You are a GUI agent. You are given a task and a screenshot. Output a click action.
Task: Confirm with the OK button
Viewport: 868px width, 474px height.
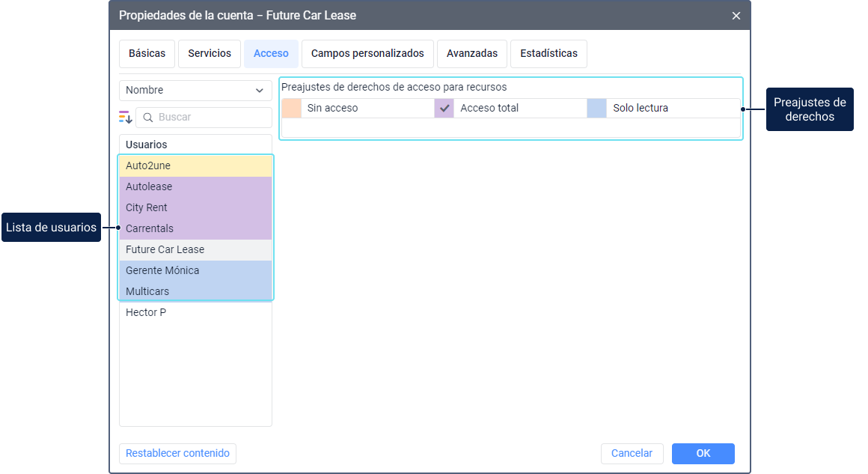(703, 453)
